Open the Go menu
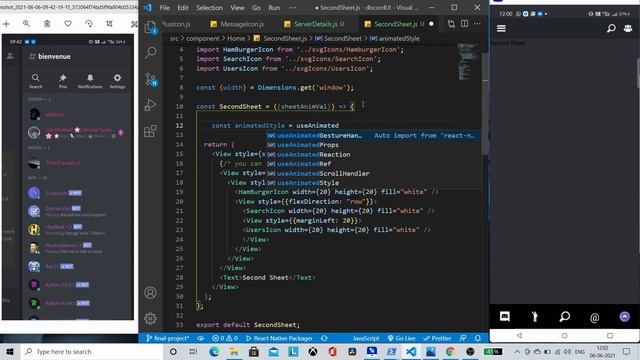The height and width of the screenshot is (360, 640). coord(256,8)
